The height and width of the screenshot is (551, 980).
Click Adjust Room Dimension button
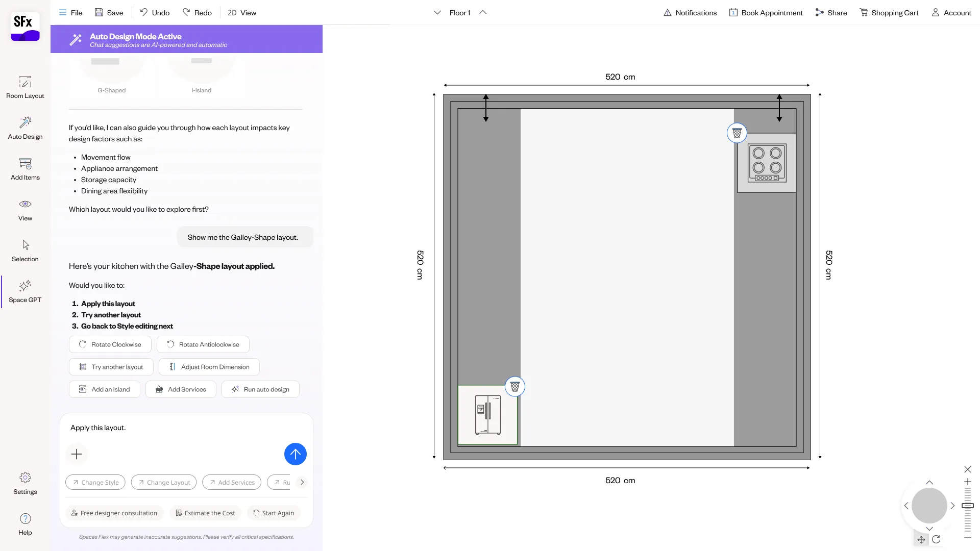[209, 367]
